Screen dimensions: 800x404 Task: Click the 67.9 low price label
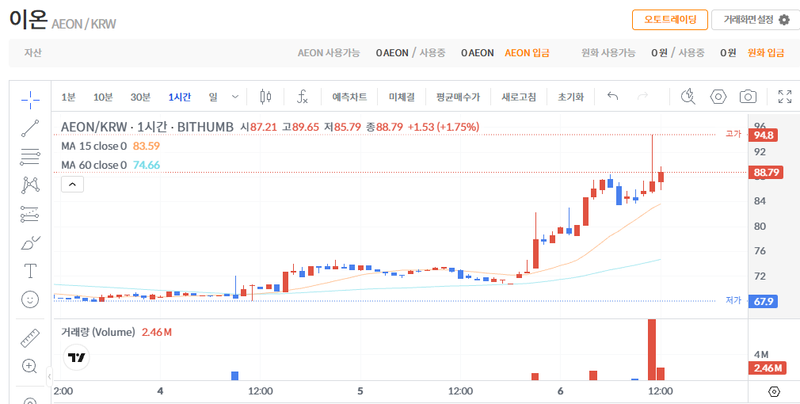point(763,301)
